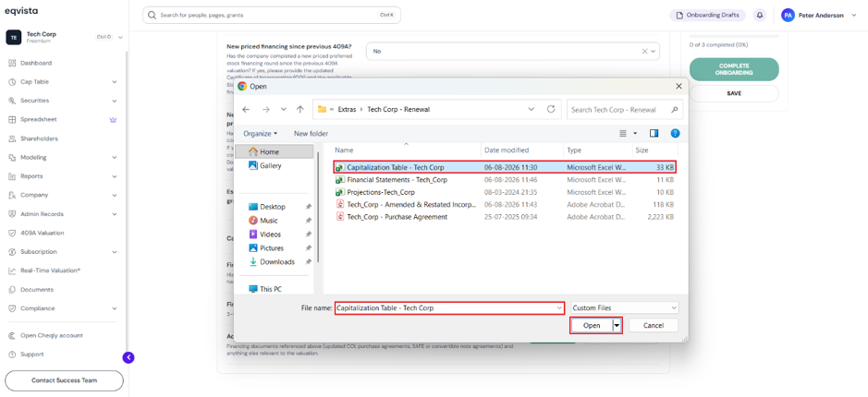
Task: Open recent locations dropdown in dialog
Action: (x=284, y=110)
